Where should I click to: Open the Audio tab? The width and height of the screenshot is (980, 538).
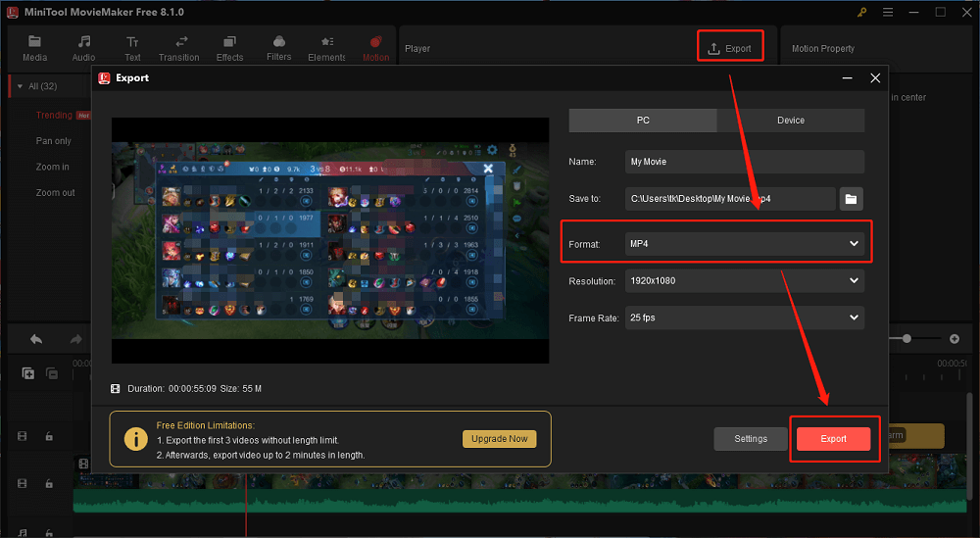pyautogui.click(x=83, y=49)
